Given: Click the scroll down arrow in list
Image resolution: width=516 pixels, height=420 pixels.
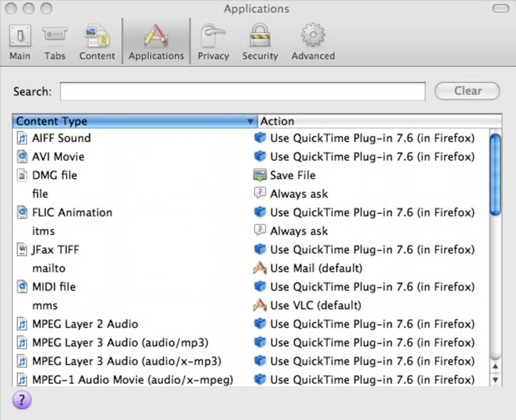Looking at the screenshot, I should tap(495, 380).
